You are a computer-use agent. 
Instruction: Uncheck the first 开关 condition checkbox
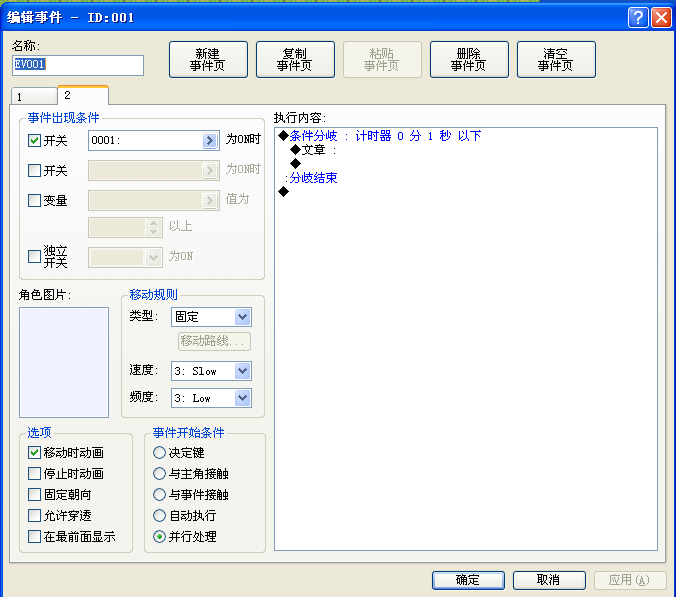point(34,141)
